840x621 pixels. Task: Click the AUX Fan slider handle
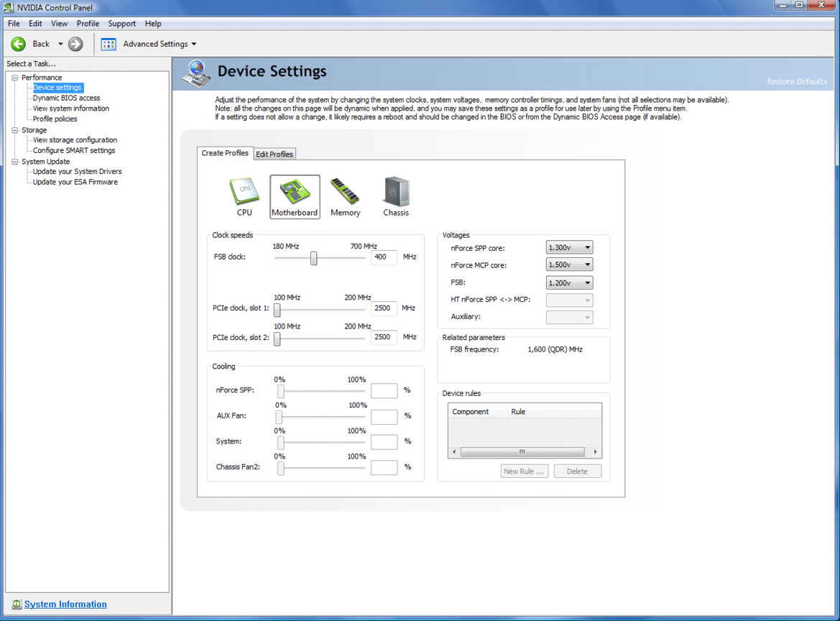coord(279,417)
